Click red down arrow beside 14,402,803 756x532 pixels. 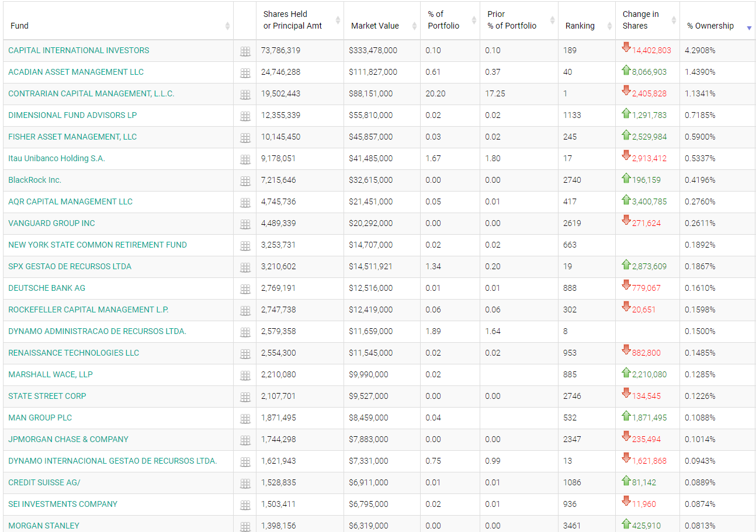point(626,47)
